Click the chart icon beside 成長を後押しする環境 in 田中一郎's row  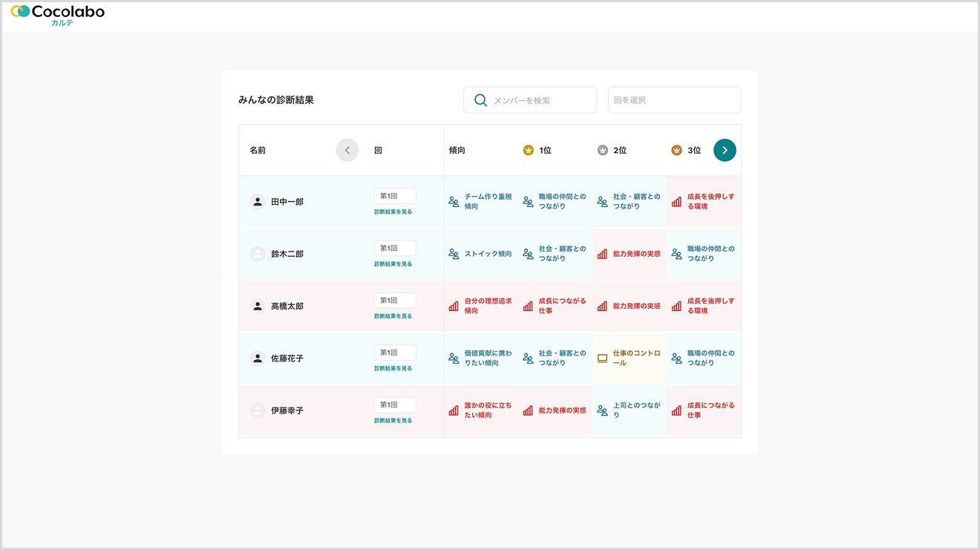(x=676, y=201)
